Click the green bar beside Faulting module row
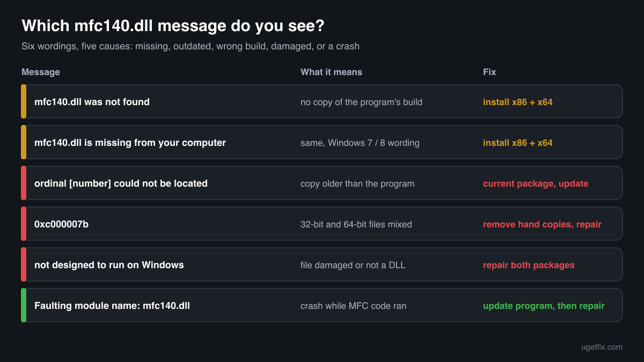Viewport: 644px width, 362px height. (x=24, y=305)
